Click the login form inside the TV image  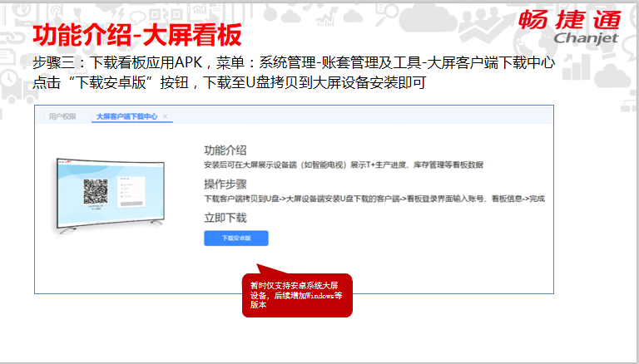tap(131, 192)
